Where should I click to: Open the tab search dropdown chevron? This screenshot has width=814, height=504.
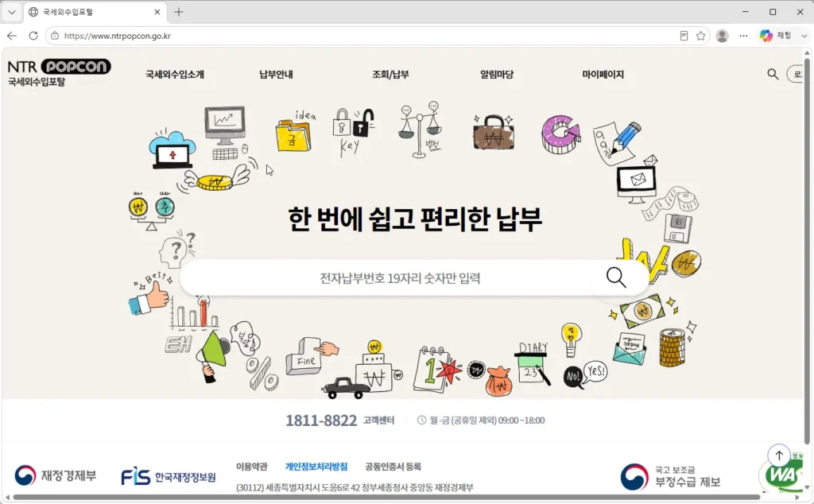click(x=11, y=12)
